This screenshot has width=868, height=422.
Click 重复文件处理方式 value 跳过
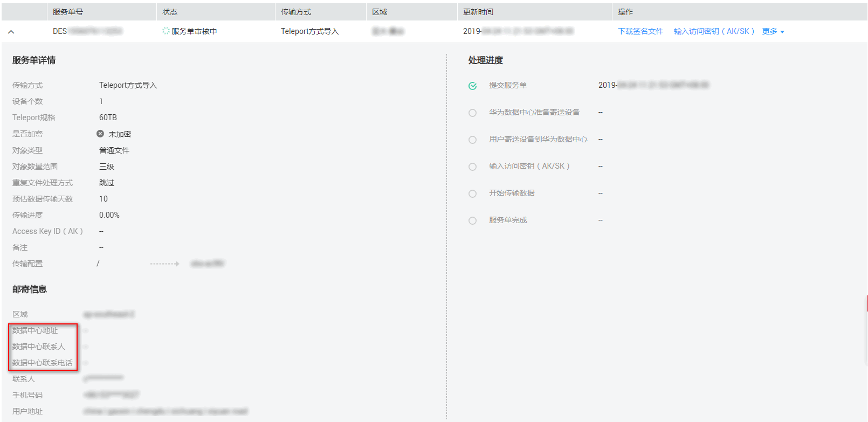coord(107,183)
